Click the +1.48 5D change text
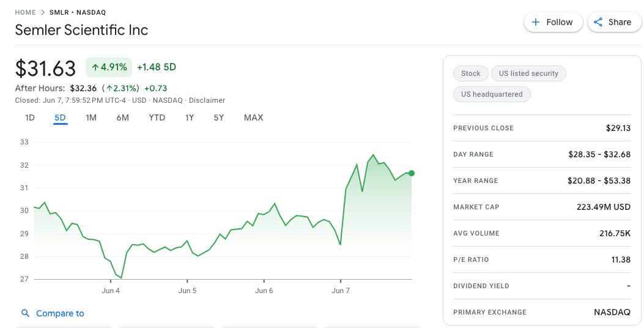 coord(157,67)
